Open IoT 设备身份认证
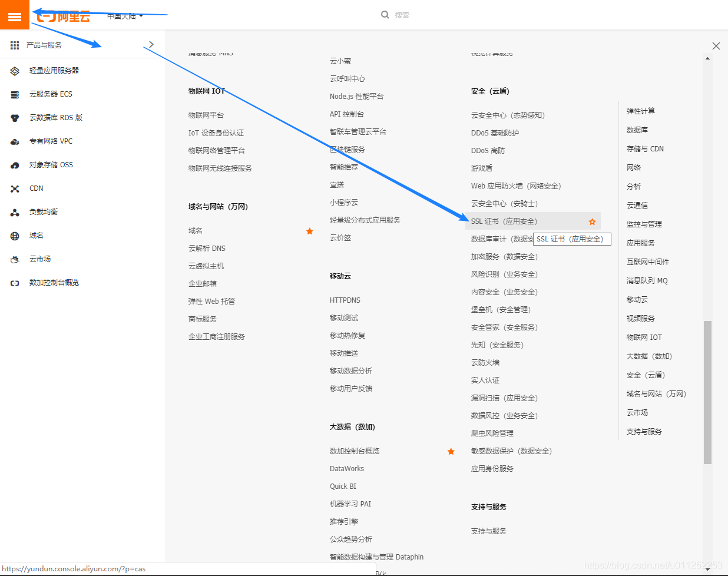728x576 pixels. [x=216, y=133]
